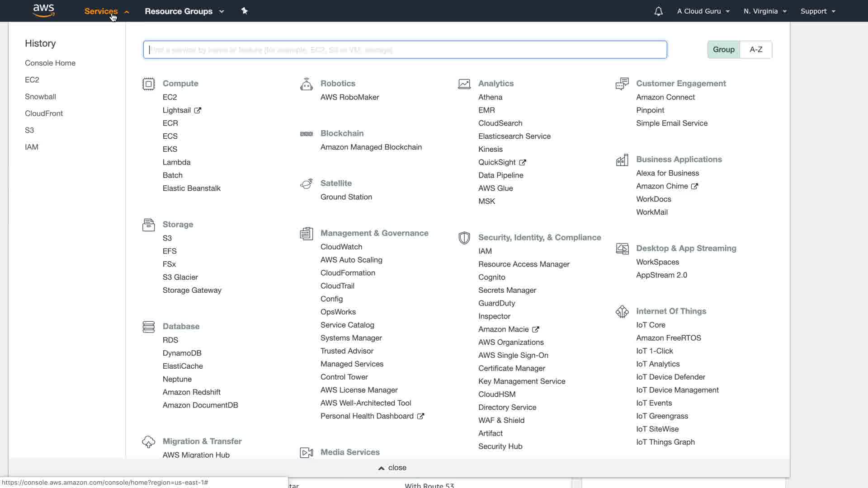Screen dimensions: 868x488
Task: Expand the Resource Groups dropdown
Action: [184, 11]
